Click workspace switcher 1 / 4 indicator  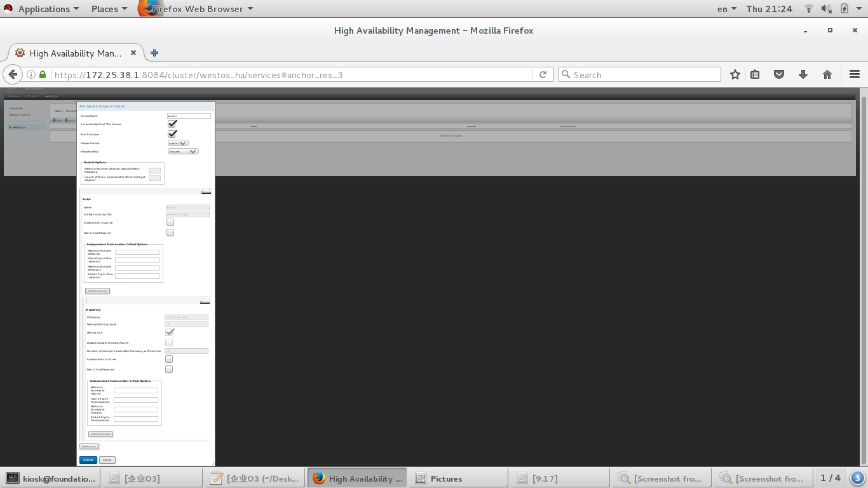pos(830,478)
